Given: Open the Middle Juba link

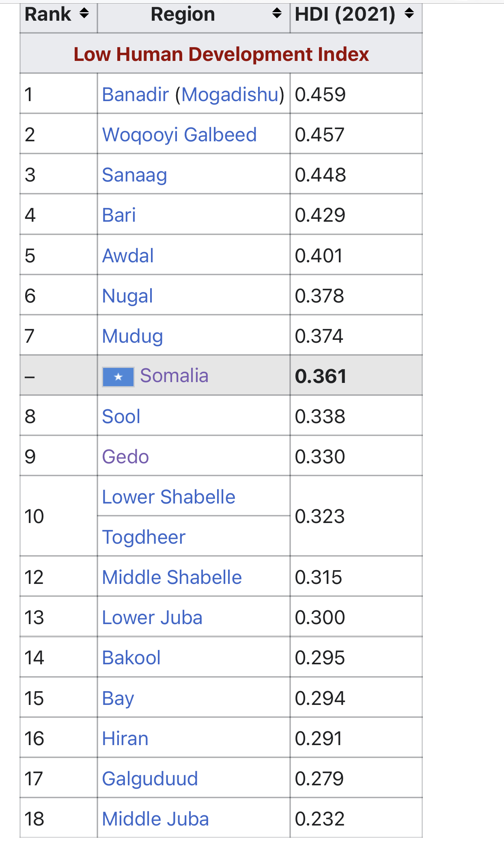Looking at the screenshot, I should [155, 819].
